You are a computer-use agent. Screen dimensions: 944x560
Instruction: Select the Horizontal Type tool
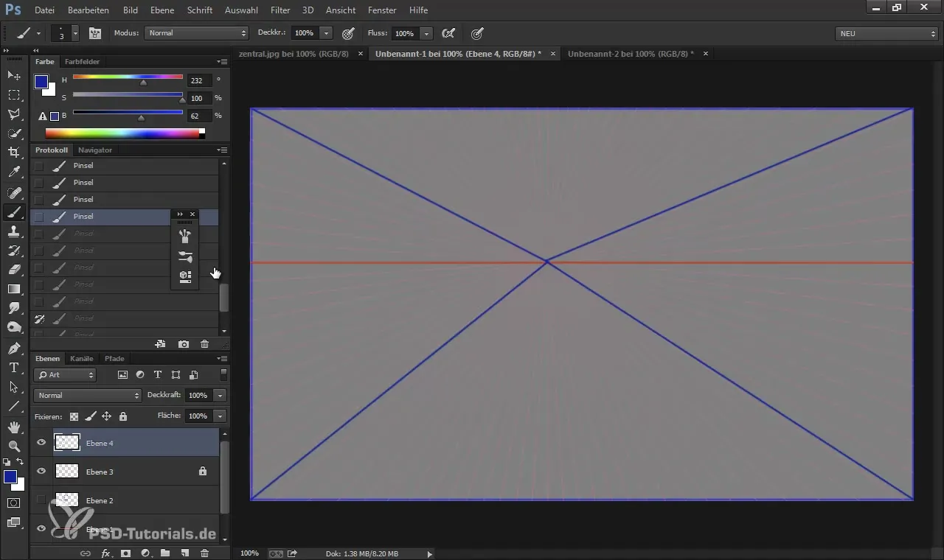coord(14,367)
